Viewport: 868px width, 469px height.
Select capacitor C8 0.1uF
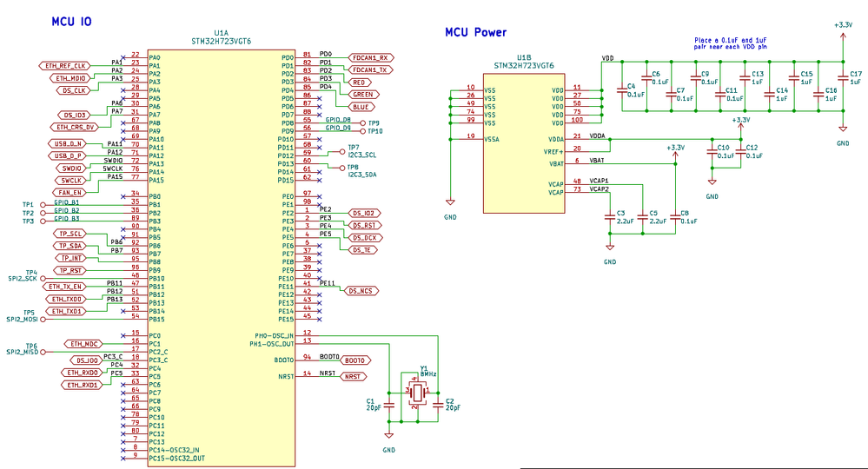coord(675,218)
